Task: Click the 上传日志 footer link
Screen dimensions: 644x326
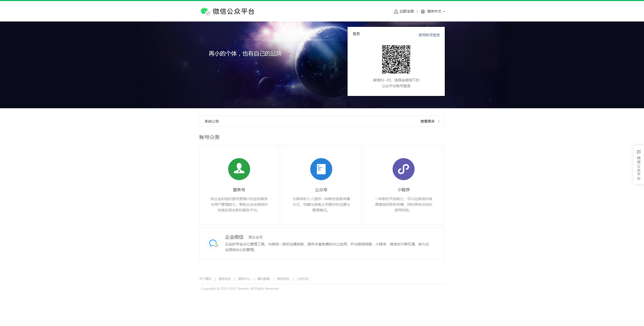Action: click(x=303, y=279)
